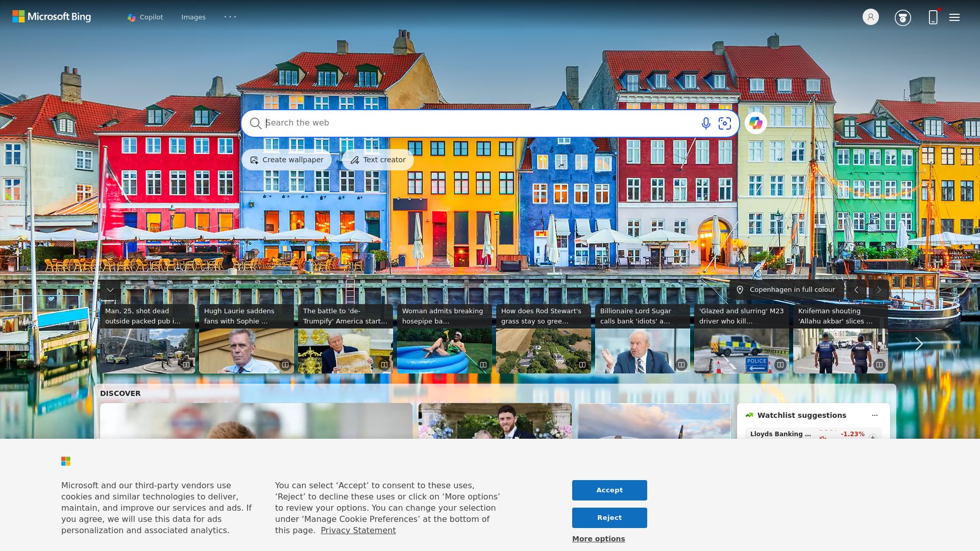Open the Woman admits breaking hosepipe ban card
The width and height of the screenshot is (980, 551).
pos(445,339)
